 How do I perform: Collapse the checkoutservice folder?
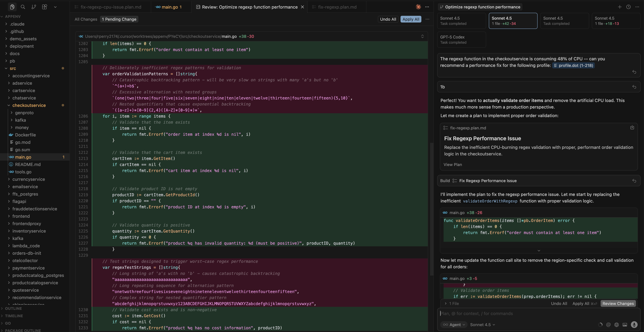[29, 105]
